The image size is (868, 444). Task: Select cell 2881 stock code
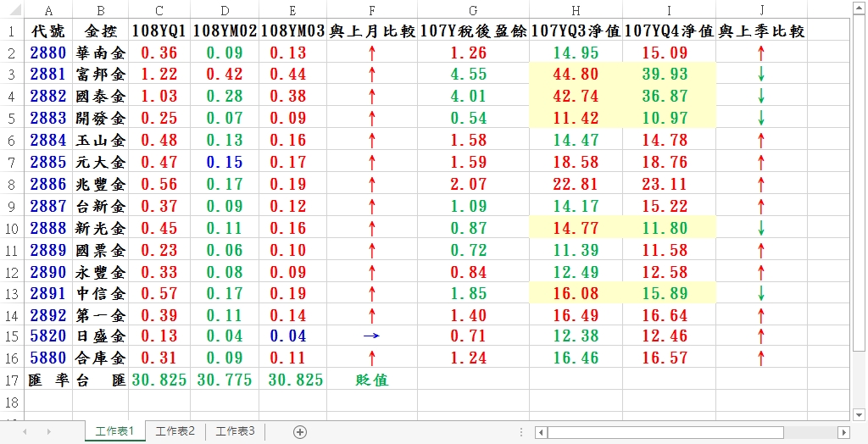click(48, 75)
